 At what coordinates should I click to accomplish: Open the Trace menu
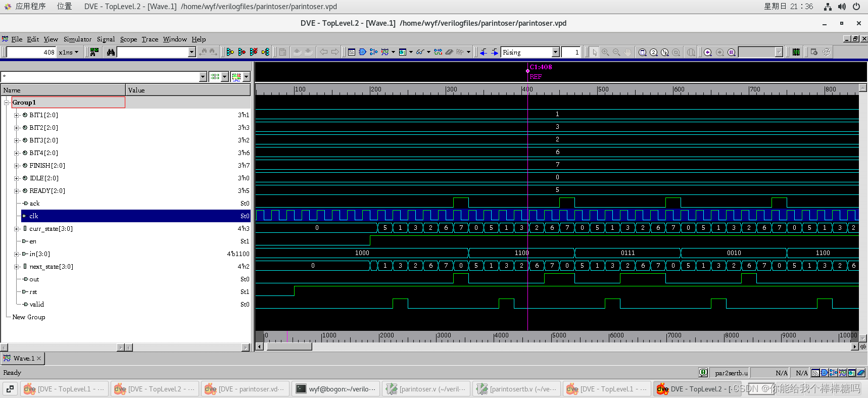point(150,39)
